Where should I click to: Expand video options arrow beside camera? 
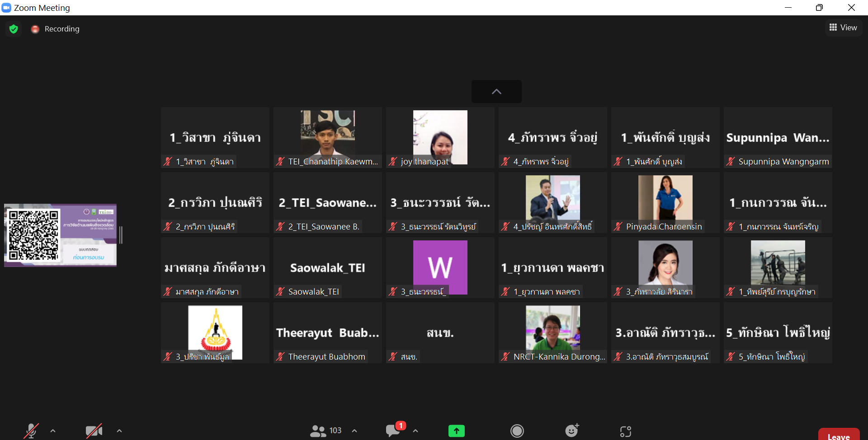(119, 431)
